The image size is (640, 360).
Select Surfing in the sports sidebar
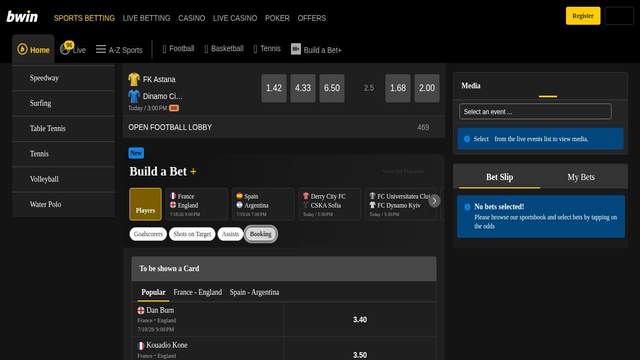64,103
